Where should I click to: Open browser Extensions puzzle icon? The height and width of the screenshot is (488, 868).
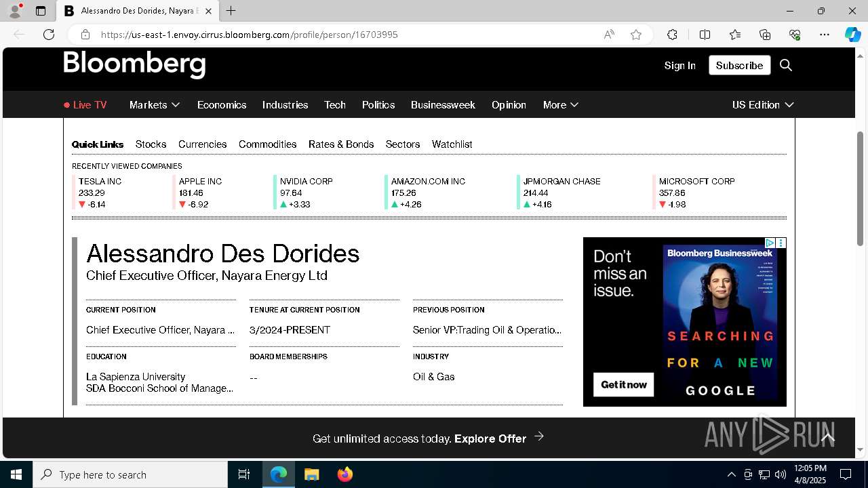coord(672,35)
